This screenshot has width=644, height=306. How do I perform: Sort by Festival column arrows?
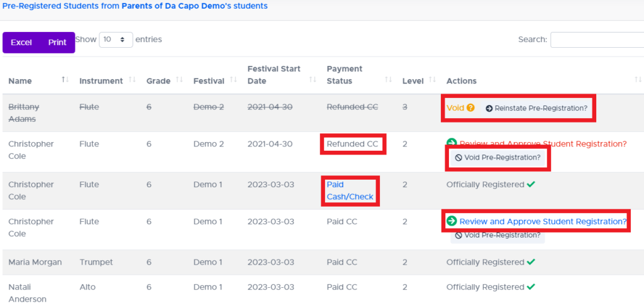click(x=233, y=80)
